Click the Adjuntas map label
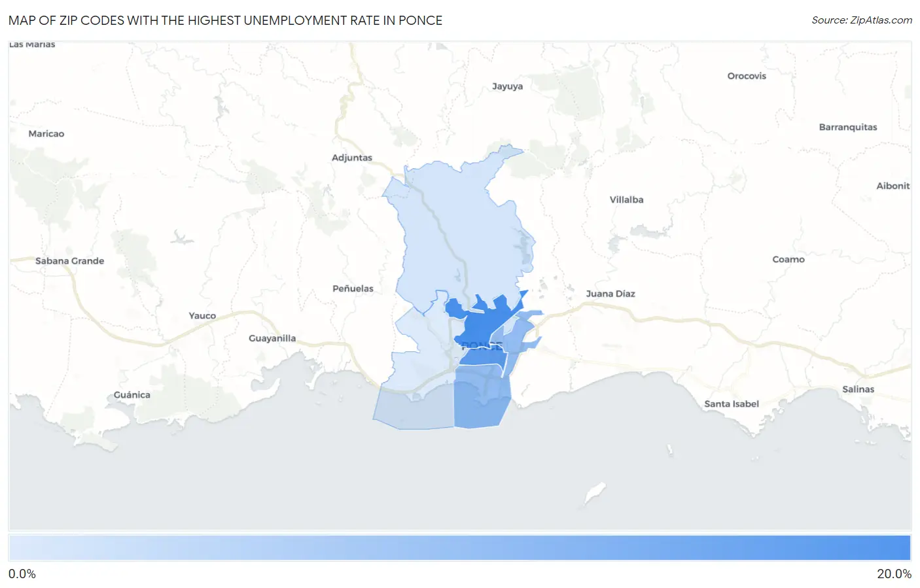This screenshot has height=588, width=920. tap(352, 158)
